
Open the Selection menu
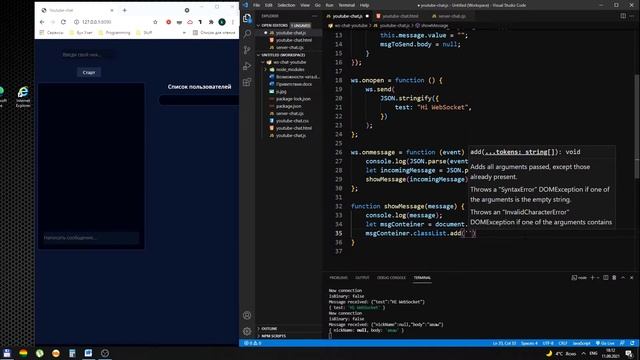pos(286,5)
